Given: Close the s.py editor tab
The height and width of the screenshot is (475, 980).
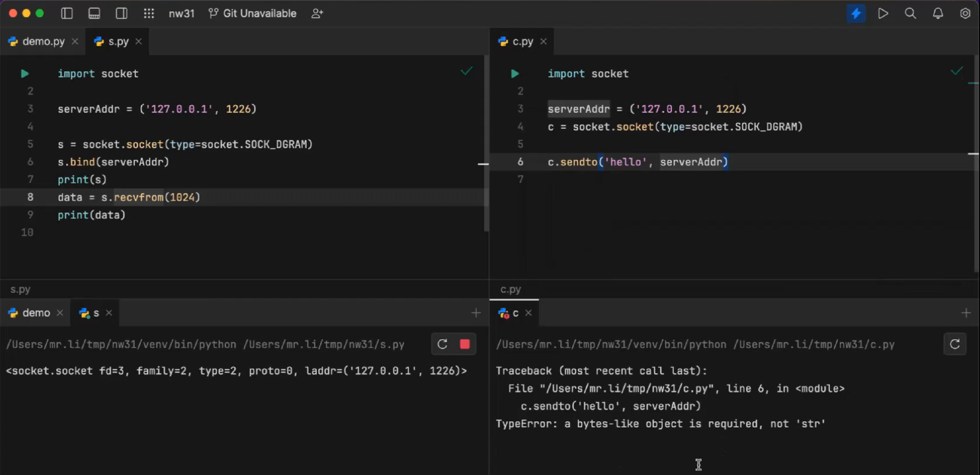Looking at the screenshot, I should point(139,42).
